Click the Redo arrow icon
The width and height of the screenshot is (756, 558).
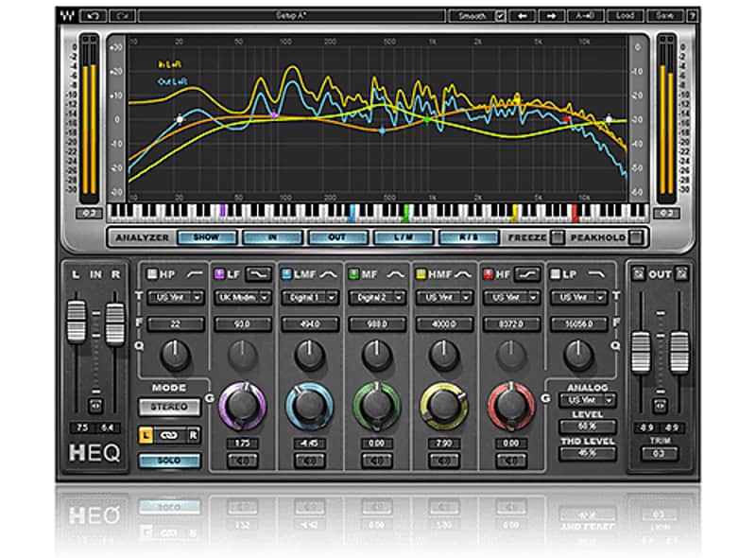point(123,16)
